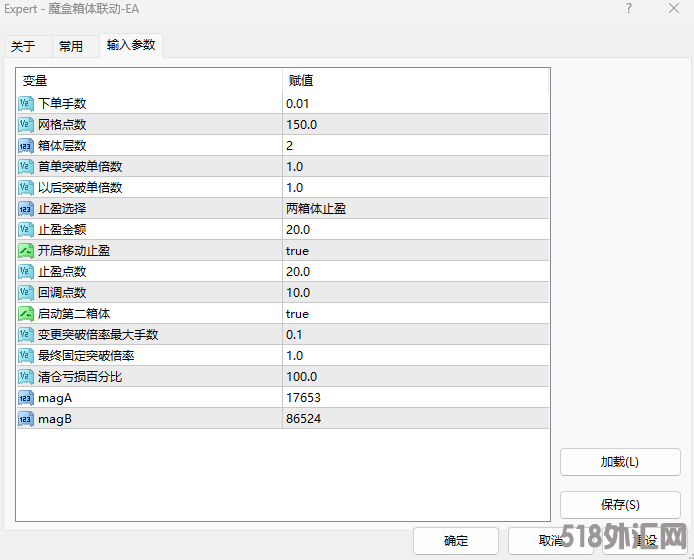Click the integer icon beside 箱体层数
This screenshot has height=560, width=694.
click(26, 146)
